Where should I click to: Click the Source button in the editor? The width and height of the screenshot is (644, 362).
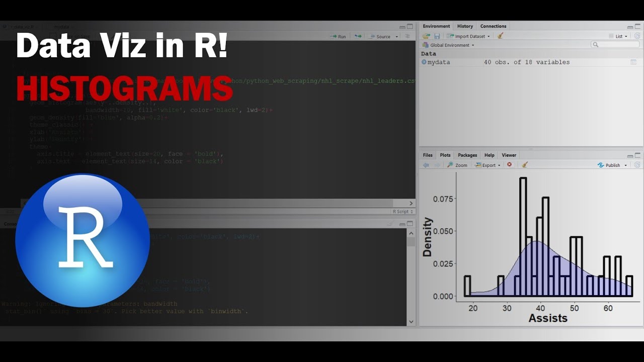coord(380,37)
